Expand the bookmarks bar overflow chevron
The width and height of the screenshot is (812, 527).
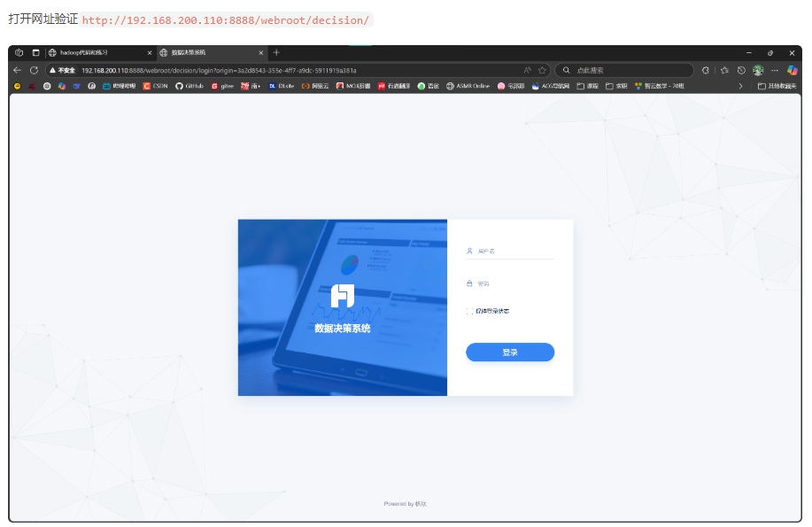coord(740,86)
